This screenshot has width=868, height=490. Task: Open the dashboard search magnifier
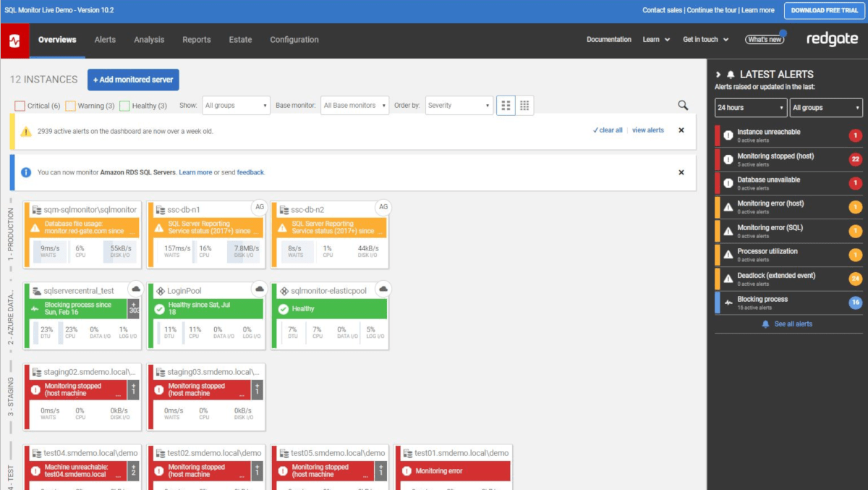(683, 106)
